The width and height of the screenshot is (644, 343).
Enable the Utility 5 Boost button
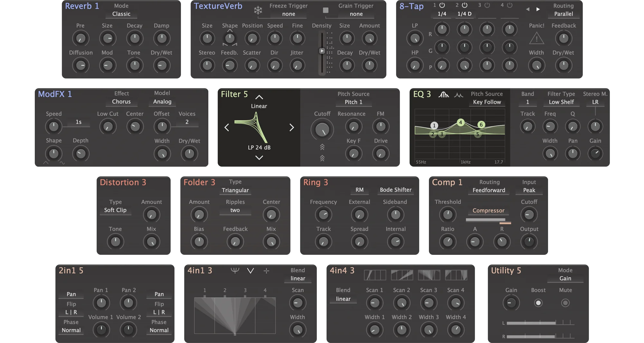pos(538,303)
